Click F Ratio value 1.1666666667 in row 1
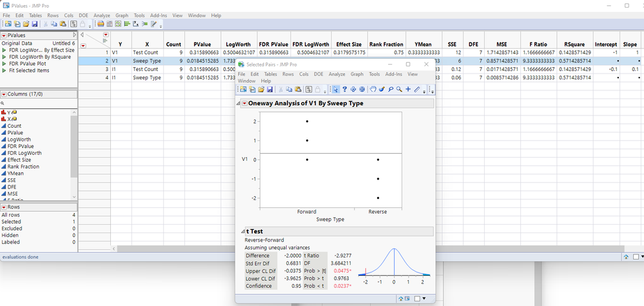The height and width of the screenshot is (306, 644). (x=539, y=53)
